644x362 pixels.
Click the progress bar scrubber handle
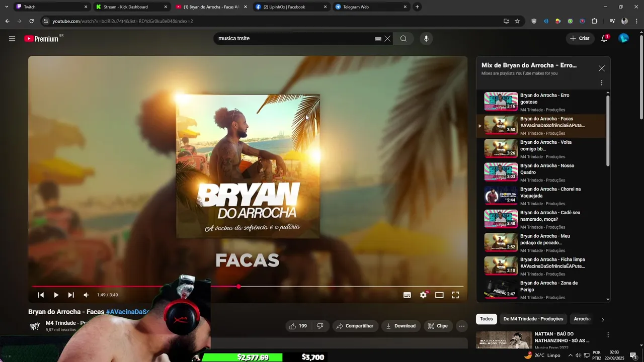(238, 287)
